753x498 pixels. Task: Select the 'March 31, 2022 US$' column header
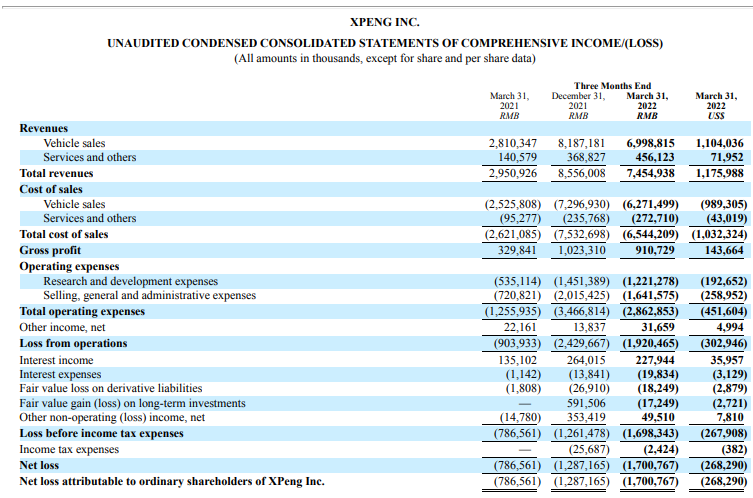[716, 106]
